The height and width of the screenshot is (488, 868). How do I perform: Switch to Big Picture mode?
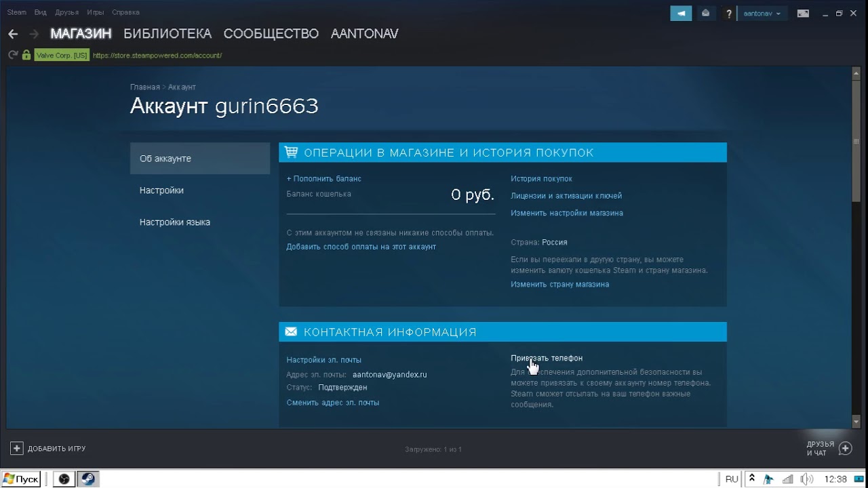tap(803, 13)
